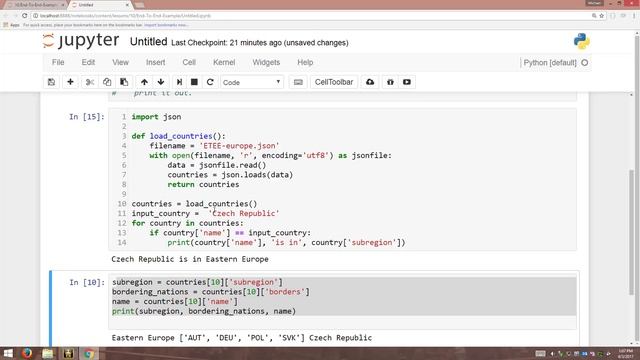Click inside cell In [10] code area
640x360 pixels.
(342, 301)
